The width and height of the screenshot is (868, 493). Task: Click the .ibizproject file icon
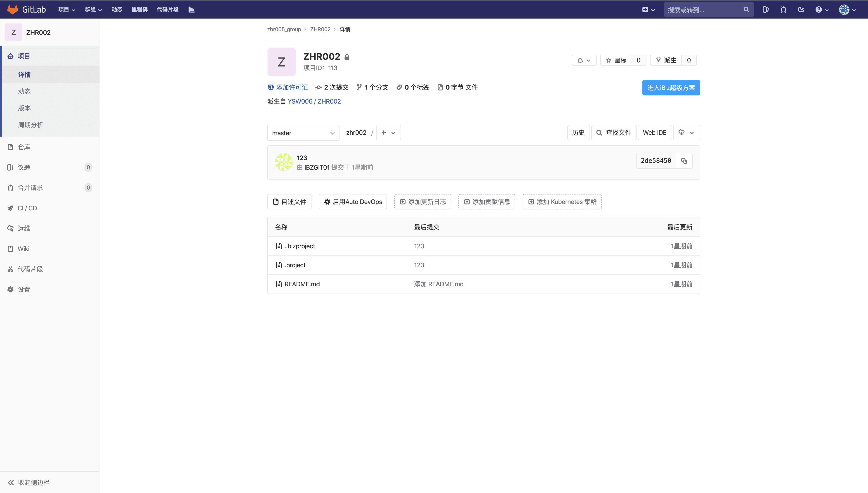pyautogui.click(x=279, y=246)
